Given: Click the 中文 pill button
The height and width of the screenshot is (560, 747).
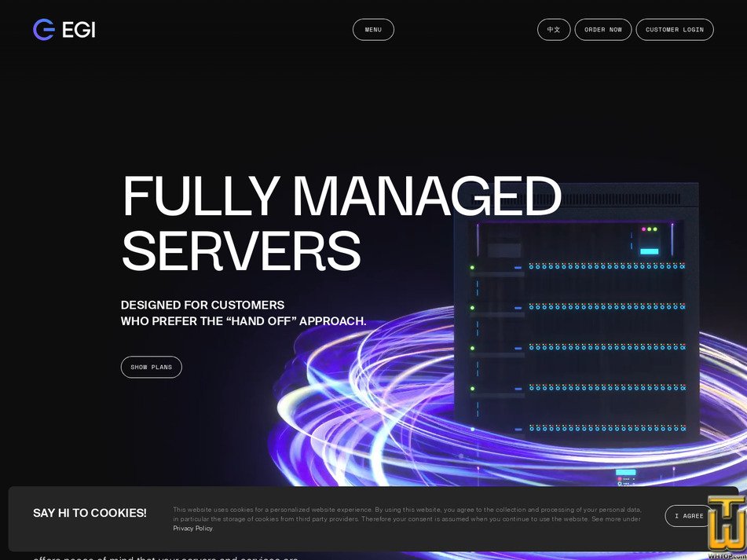Looking at the screenshot, I should point(554,29).
